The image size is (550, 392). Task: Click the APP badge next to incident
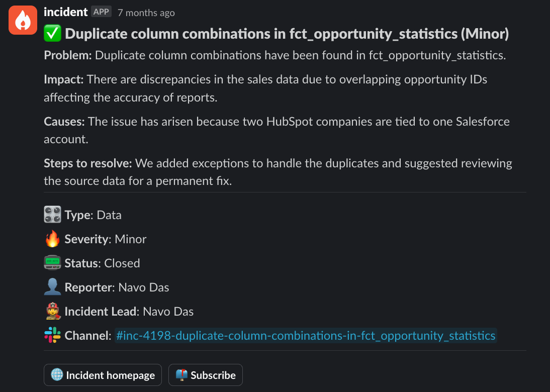click(102, 12)
